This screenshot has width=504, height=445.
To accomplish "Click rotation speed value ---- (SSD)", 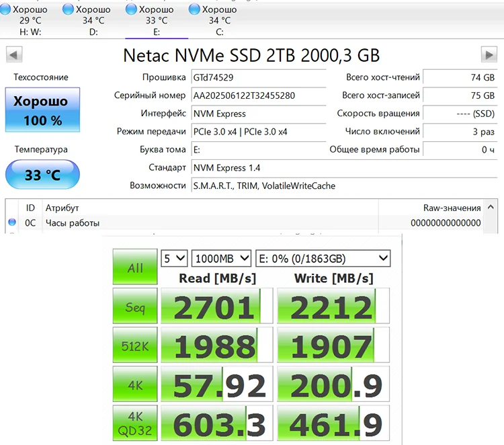I will tap(460, 114).
